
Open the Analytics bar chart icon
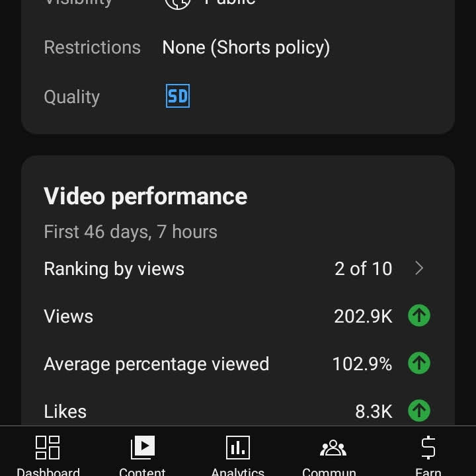point(238,448)
